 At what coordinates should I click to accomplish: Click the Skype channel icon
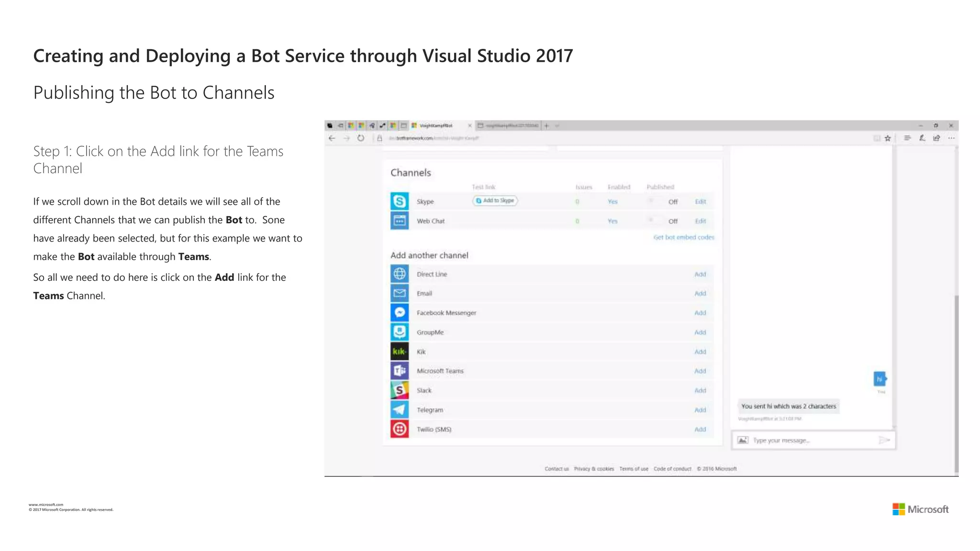pos(400,201)
